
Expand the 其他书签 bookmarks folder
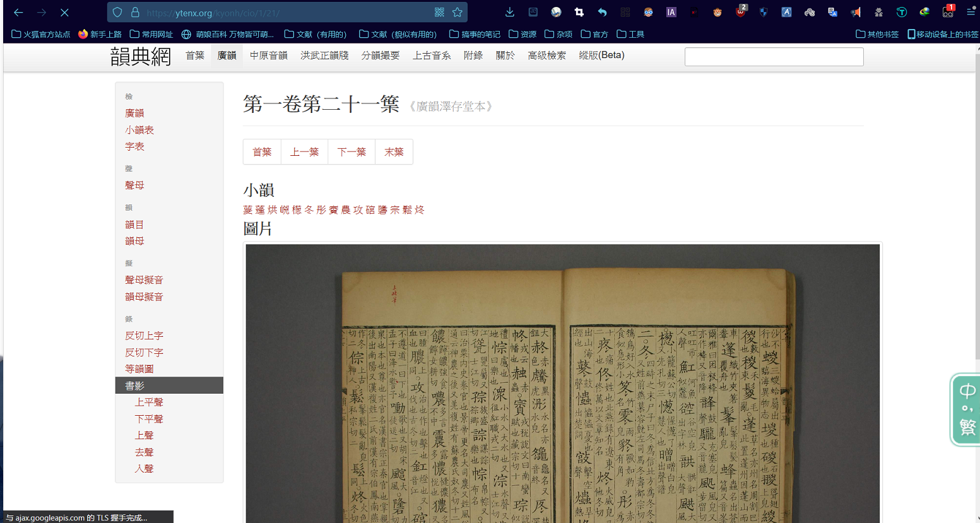(x=877, y=34)
